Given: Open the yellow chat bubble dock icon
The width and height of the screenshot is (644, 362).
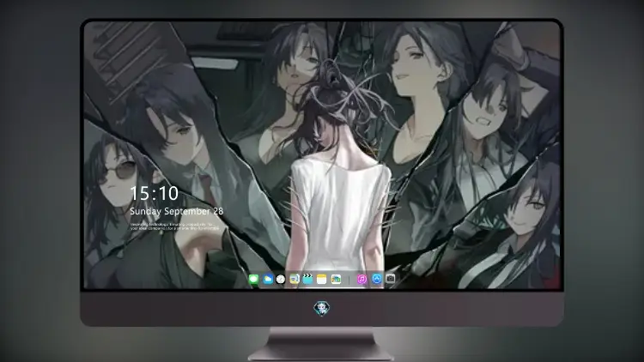Looking at the screenshot, I should (x=294, y=280).
